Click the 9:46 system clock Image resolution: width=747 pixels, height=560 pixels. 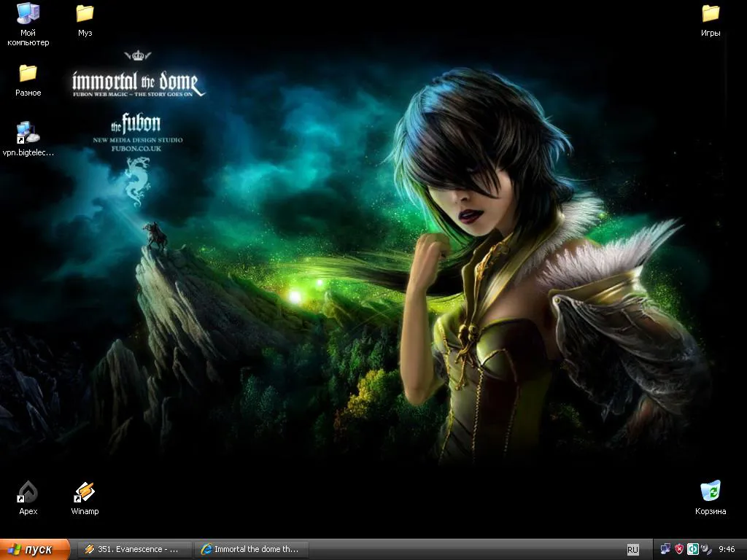727,549
